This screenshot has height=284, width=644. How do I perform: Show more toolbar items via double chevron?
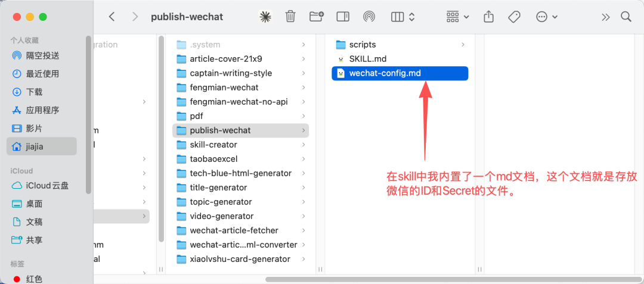[x=605, y=17]
